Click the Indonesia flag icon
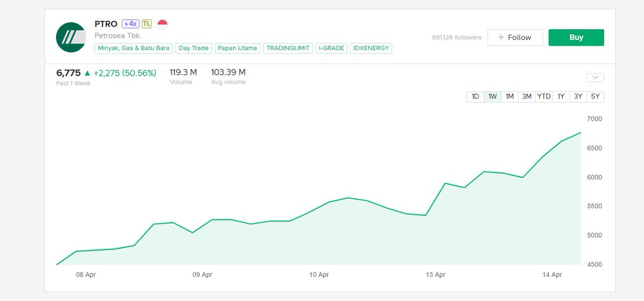 (x=163, y=24)
